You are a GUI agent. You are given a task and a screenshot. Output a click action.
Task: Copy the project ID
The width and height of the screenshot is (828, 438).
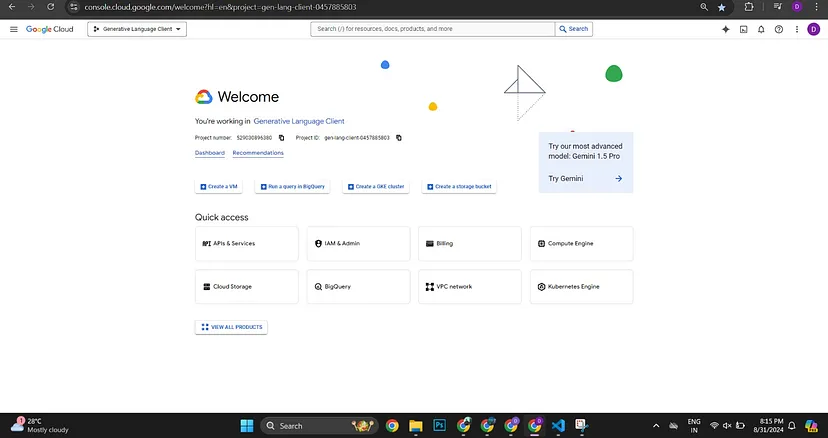point(399,138)
